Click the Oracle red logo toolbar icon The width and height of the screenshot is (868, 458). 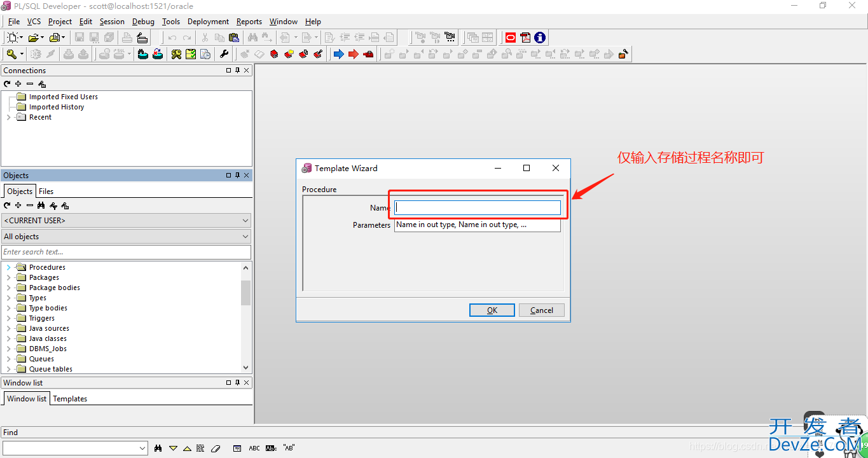click(x=511, y=38)
